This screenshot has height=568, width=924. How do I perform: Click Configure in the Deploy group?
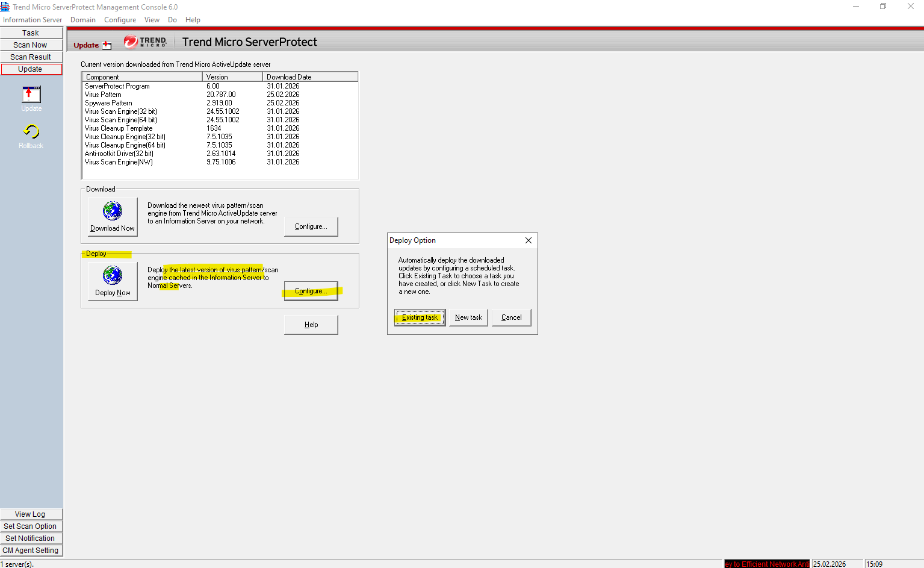(311, 291)
